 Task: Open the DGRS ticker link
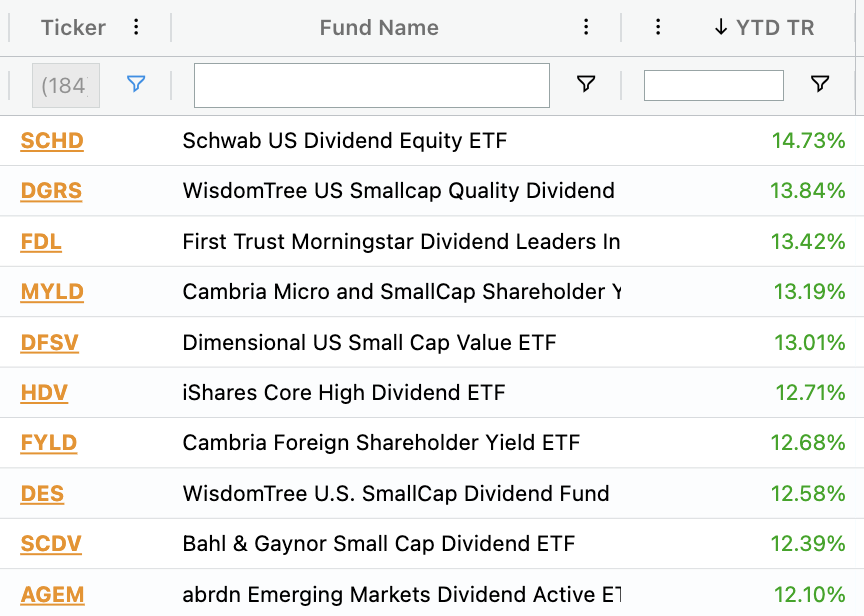(51, 191)
